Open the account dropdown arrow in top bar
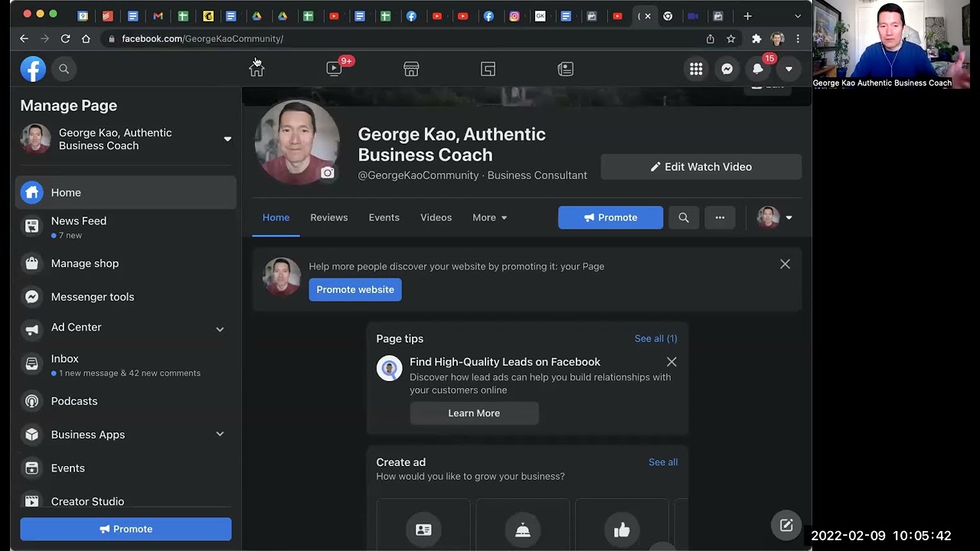Image resolution: width=980 pixels, height=551 pixels. pos(789,69)
